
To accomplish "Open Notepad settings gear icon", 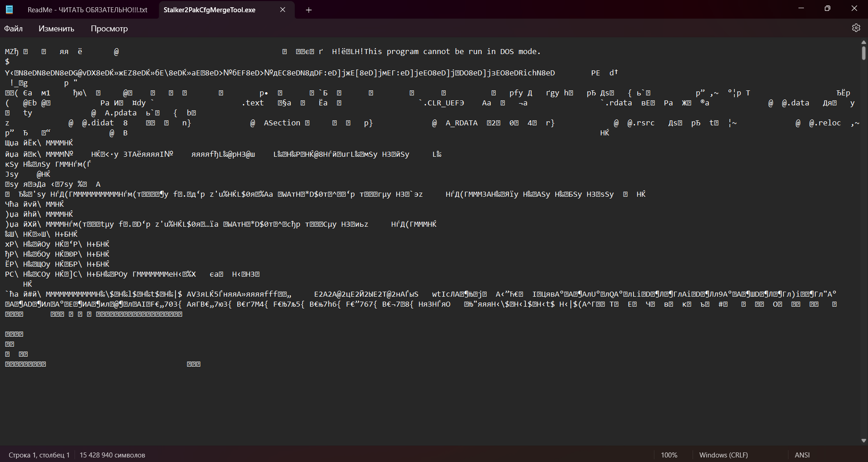I will coord(856,28).
